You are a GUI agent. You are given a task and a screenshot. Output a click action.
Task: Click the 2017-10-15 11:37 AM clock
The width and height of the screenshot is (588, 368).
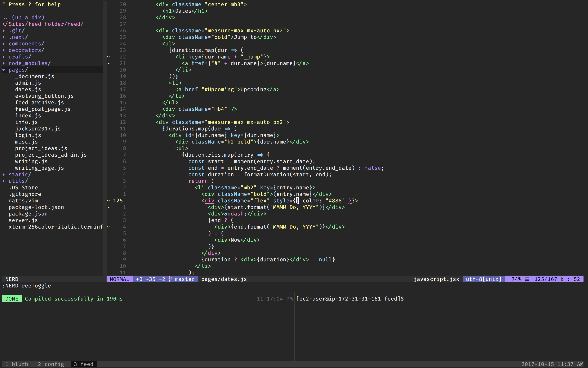pyautogui.click(x=552, y=364)
